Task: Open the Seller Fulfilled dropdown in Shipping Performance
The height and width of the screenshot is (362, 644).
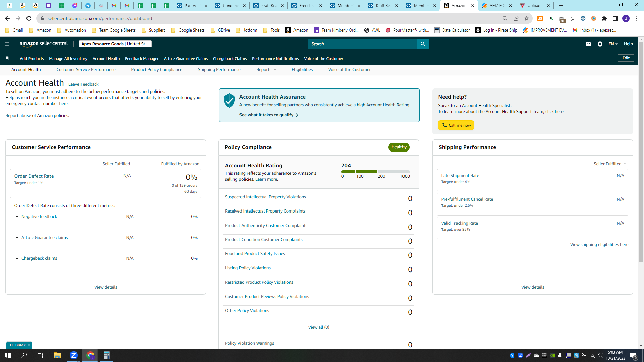Action: pos(610,164)
